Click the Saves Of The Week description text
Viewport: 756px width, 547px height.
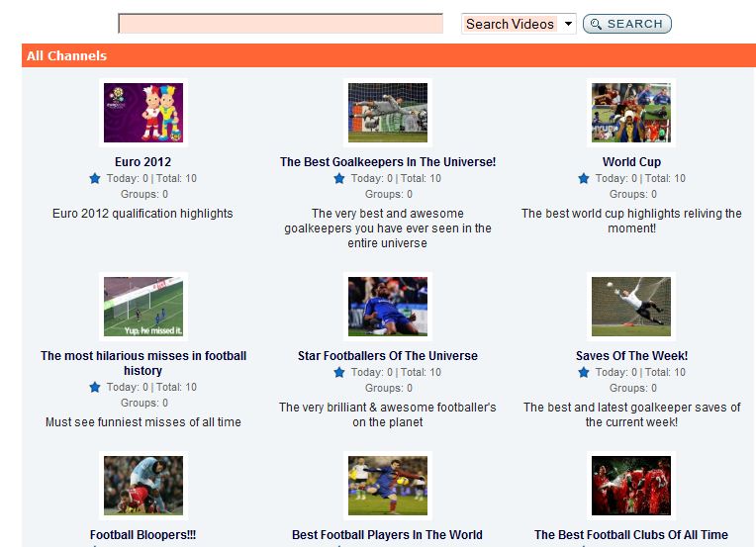click(x=631, y=414)
